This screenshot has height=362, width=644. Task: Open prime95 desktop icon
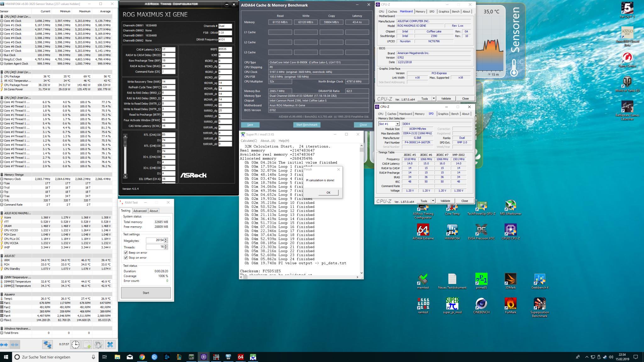(481, 281)
